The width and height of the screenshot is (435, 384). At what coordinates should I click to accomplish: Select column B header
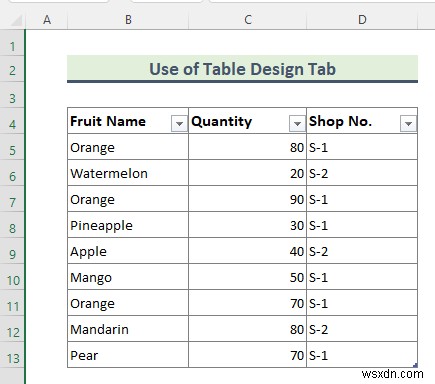click(x=128, y=20)
